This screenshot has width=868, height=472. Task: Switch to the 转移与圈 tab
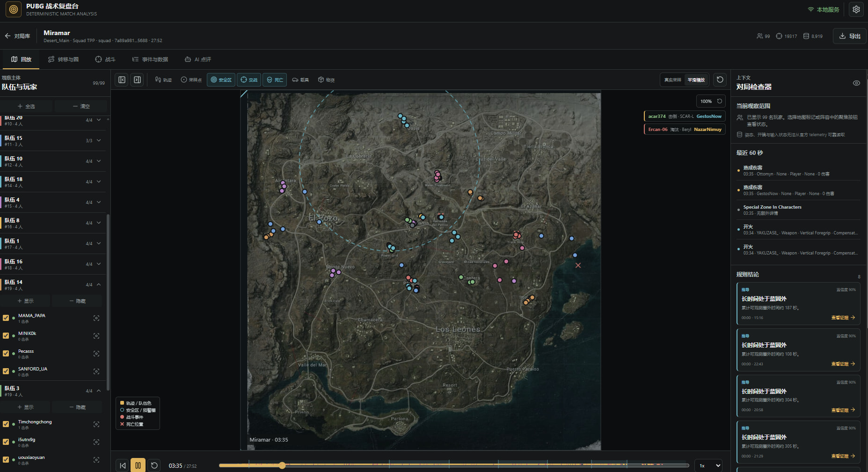(x=64, y=59)
